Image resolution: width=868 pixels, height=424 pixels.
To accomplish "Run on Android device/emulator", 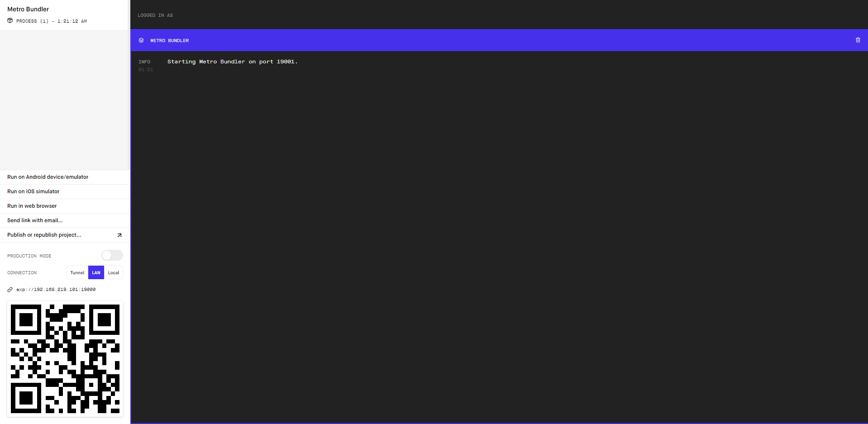I will click(x=65, y=177).
